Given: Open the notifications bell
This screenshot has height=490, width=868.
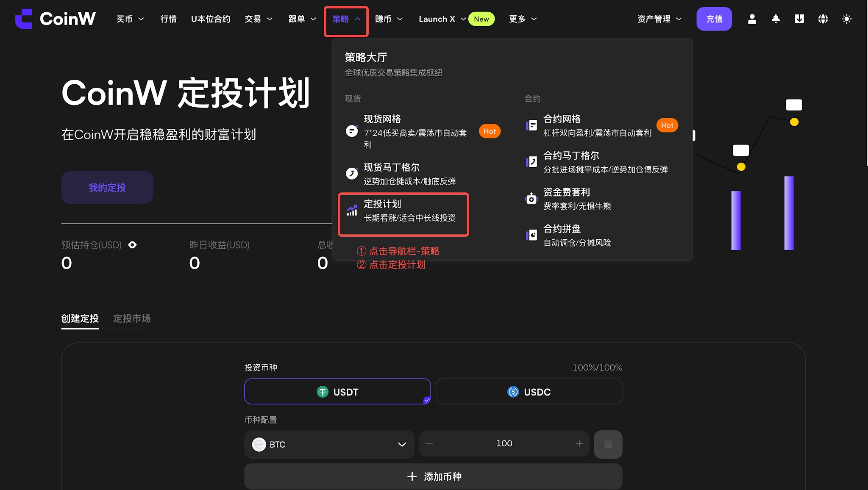Looking at the screenshot, I should coord(776,19).
